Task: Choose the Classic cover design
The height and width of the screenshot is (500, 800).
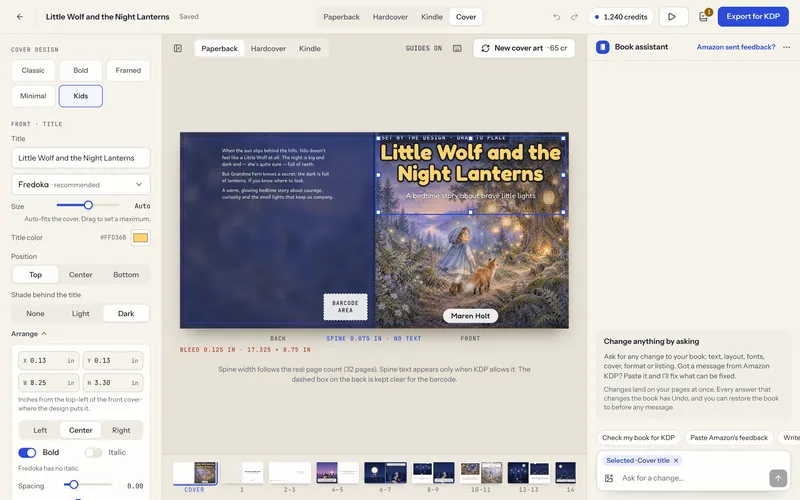Action: tap(33, 70)
